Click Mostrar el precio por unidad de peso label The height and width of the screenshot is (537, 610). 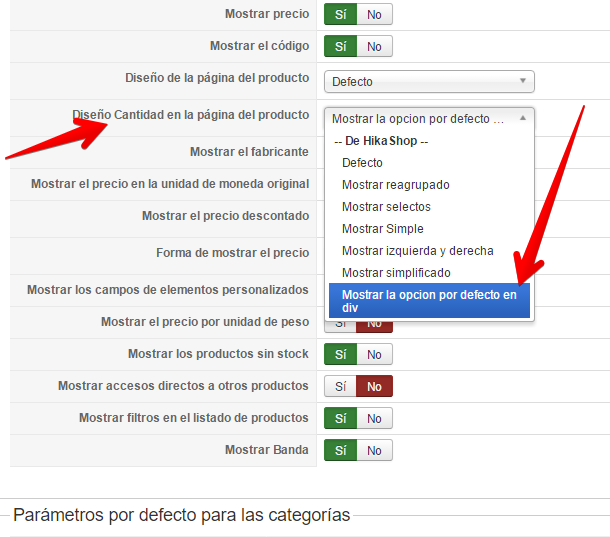point(205,322)
